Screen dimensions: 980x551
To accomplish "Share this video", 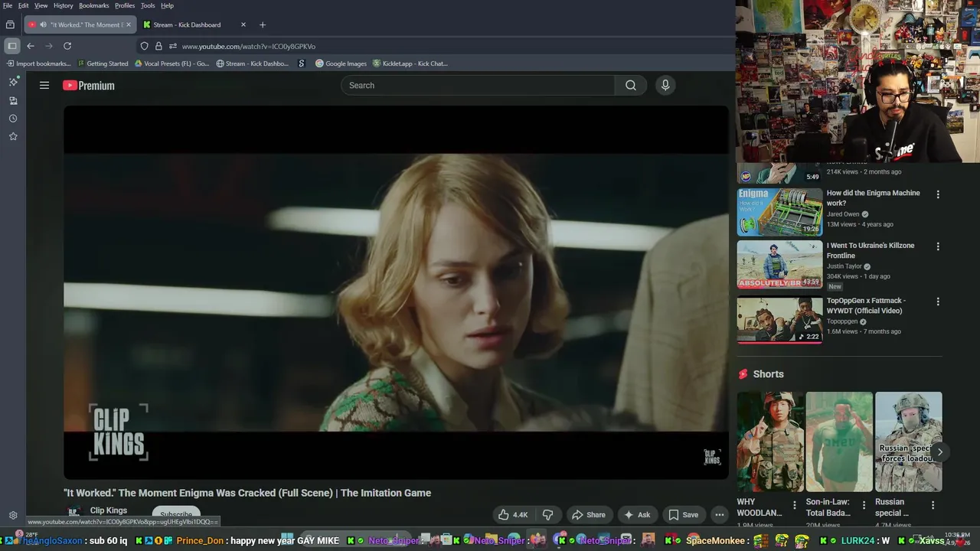I will 589,515.
